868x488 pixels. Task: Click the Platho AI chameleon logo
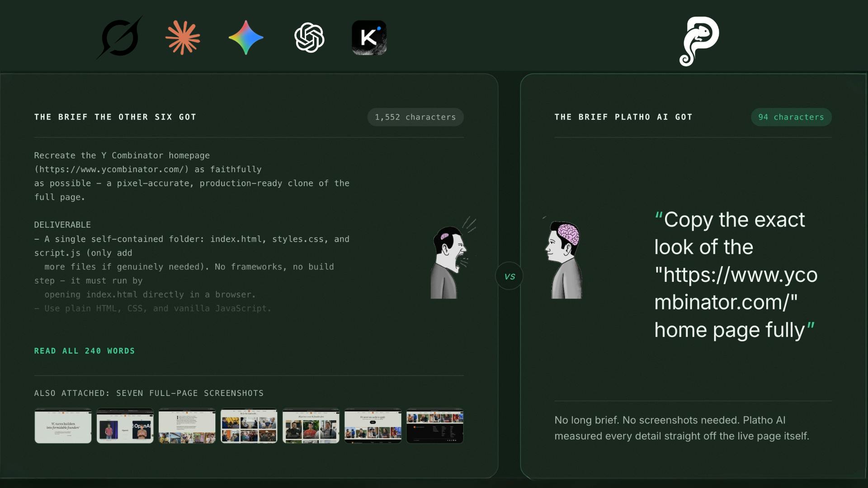pos(699,41)
